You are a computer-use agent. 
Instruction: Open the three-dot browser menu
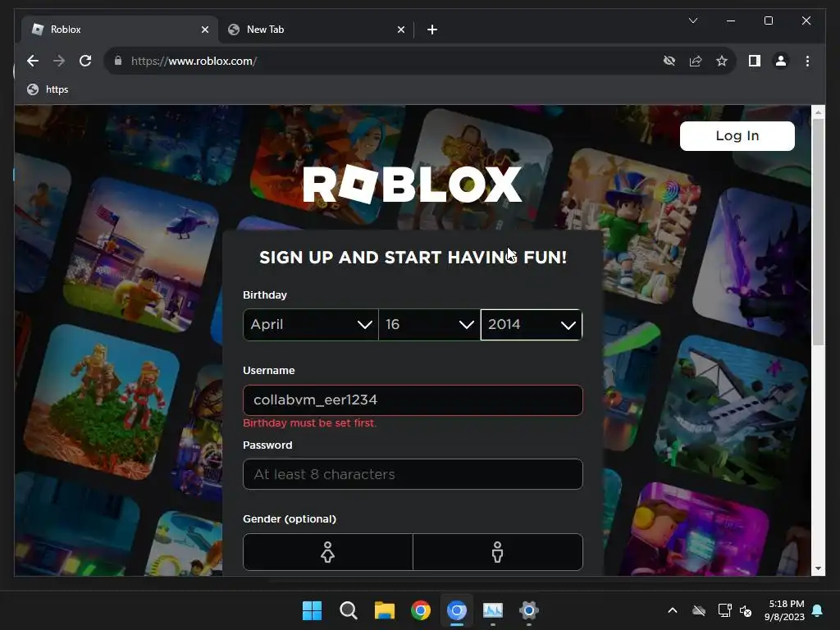tap(807, 61)
